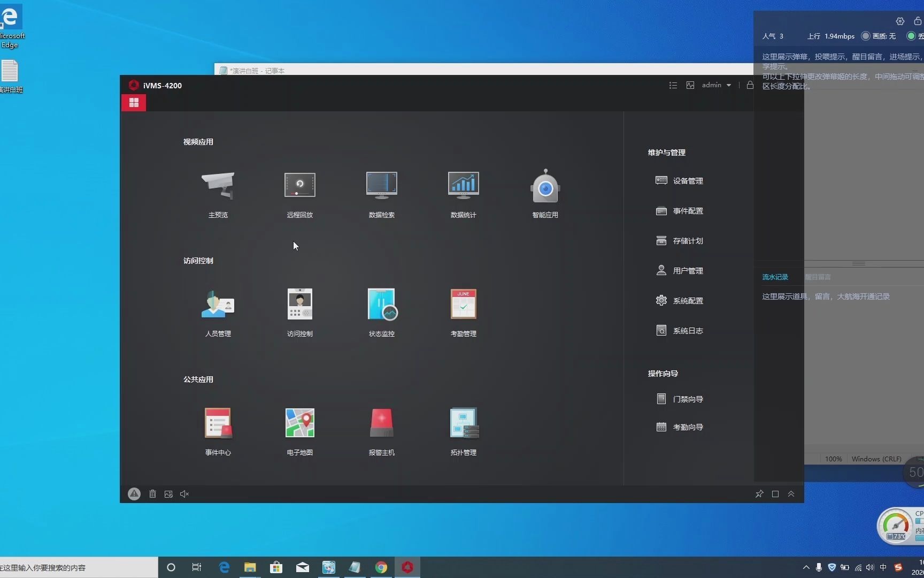
Task: Launch E-map (电子地图) module
Action: pyautogui.click(x=299, y=423)
